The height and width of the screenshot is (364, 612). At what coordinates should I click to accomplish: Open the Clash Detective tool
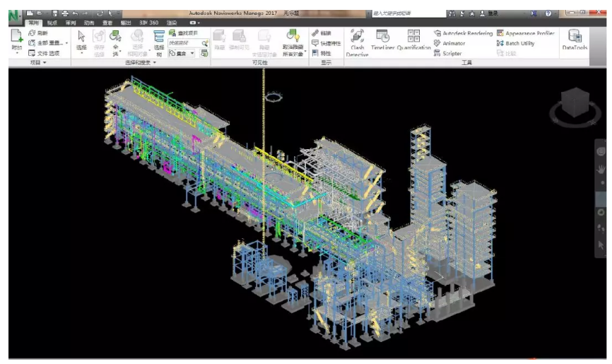tap(357, 42)
